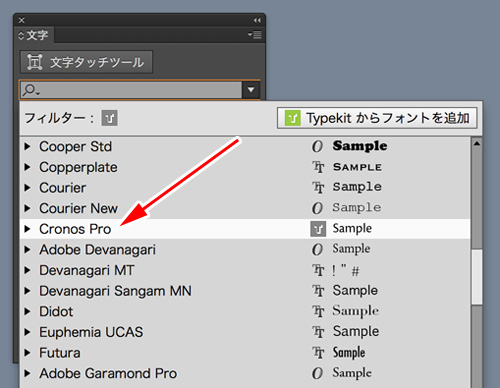Click OpenType icon for Adobe Garamond Pro
This screenshot has height=388, width=500.
click(317, 373)
